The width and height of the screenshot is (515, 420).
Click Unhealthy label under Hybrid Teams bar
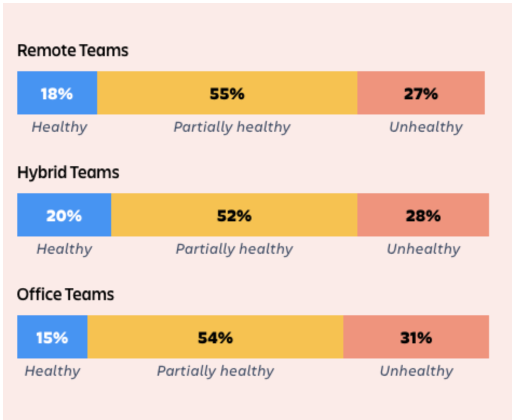click(x=423, y=249)
